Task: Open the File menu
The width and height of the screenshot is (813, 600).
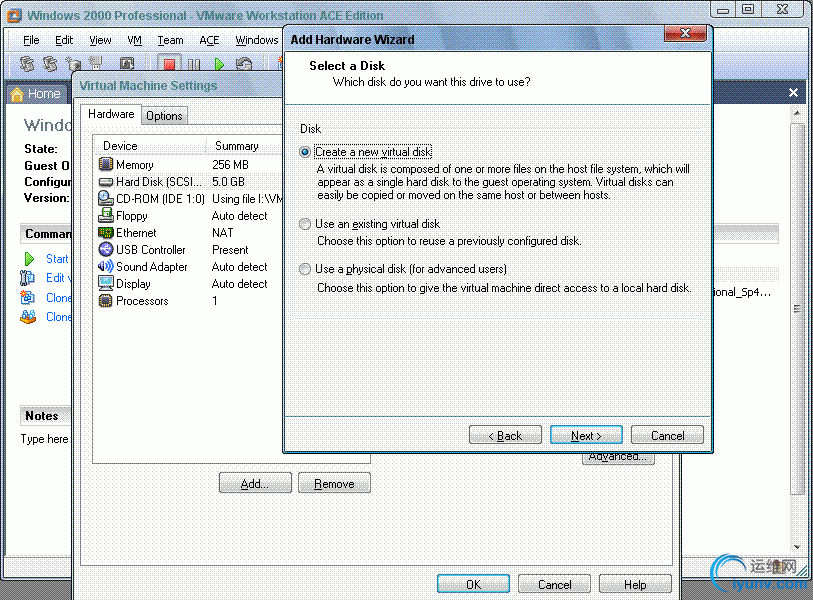Action: 31,40
